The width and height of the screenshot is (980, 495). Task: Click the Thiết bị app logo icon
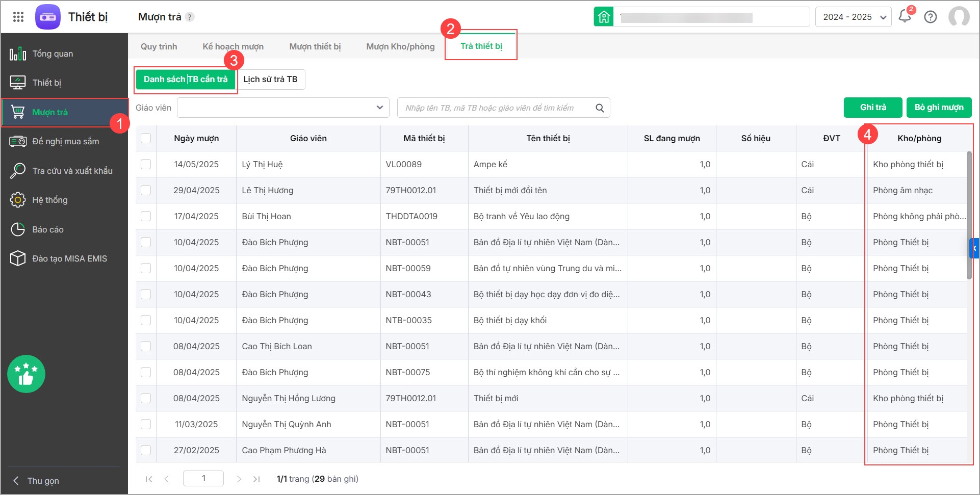click(48, 17)
